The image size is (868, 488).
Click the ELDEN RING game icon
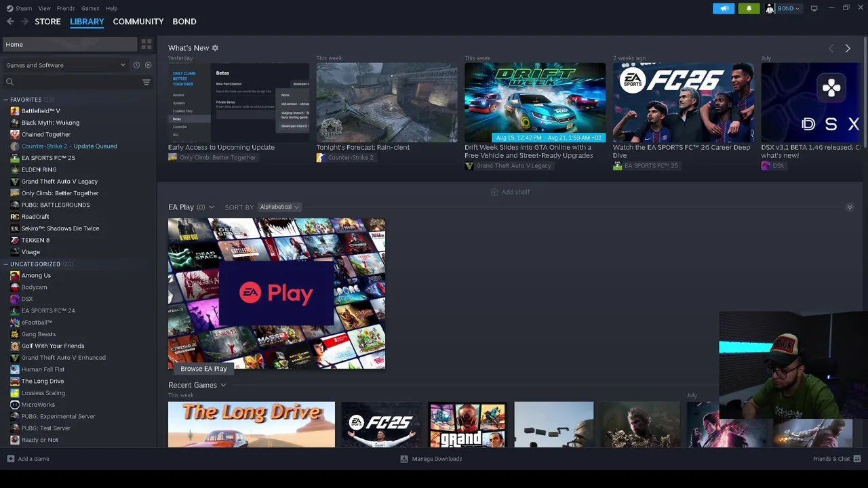point(15,169)
